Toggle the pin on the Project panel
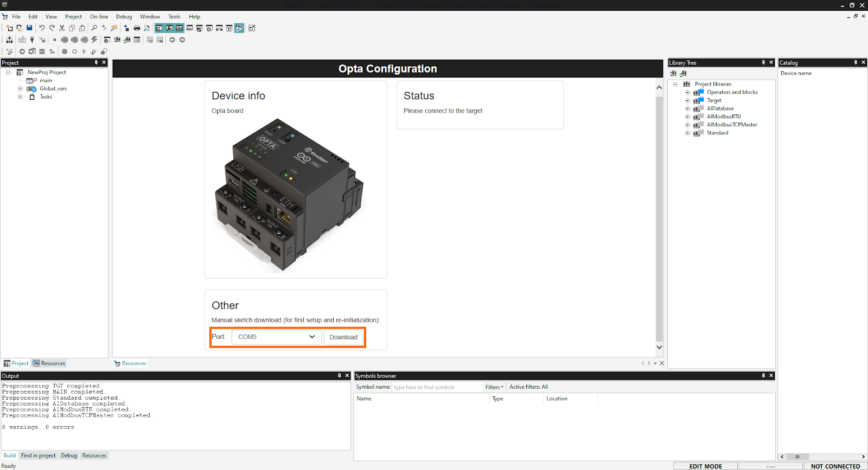868x470 pixels. pyautogui.click(x=97, y=62)
